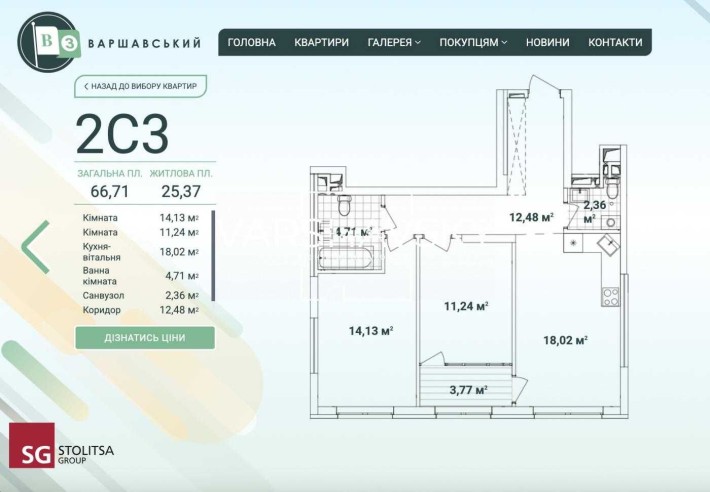The image size is (710, 492).
Task: Select the total area value 66,71
Action: [x=110, y=191]
